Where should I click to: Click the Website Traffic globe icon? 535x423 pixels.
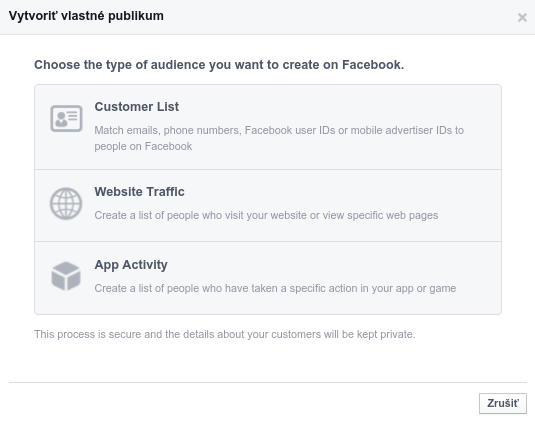click(66, 204)
